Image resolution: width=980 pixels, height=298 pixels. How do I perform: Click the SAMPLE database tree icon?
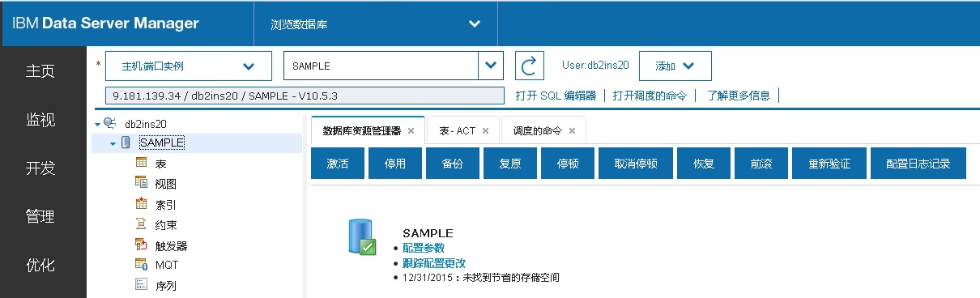coord(126,143)
